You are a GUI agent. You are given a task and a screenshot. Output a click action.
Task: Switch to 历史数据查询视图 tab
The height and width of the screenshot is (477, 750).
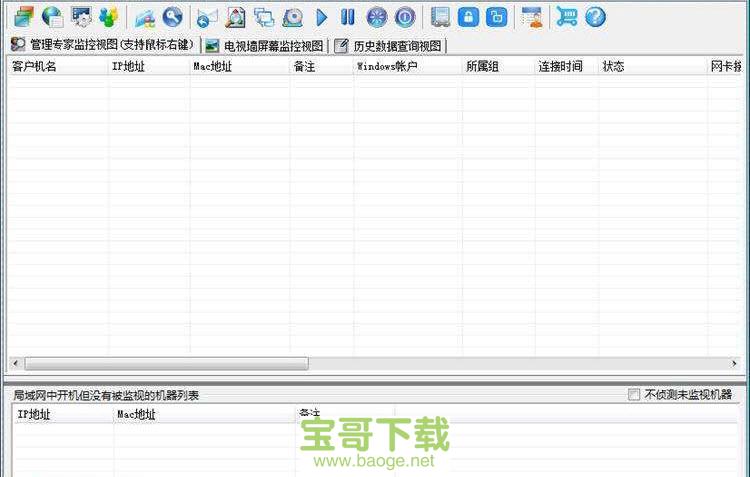(x=388, y=46)
